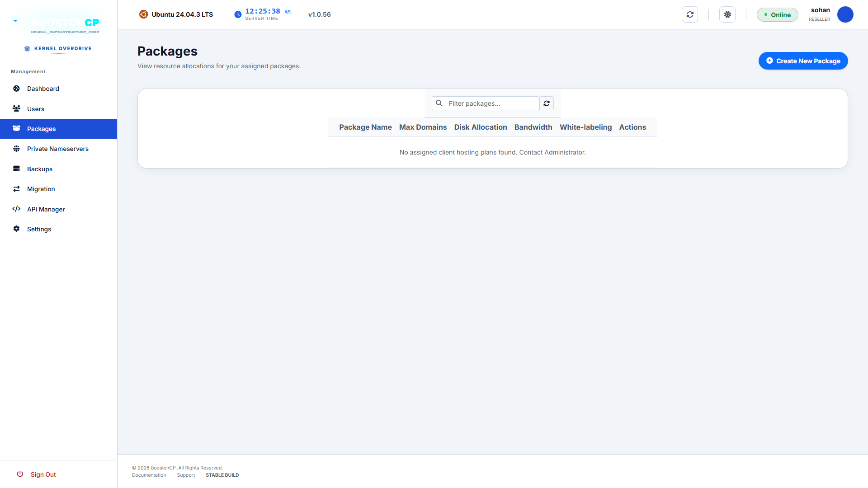Image resolution: width=868 pixels, height=488 pixels.
Task: Click the Packages box icon in sidebar
Action: click(16, 128)
